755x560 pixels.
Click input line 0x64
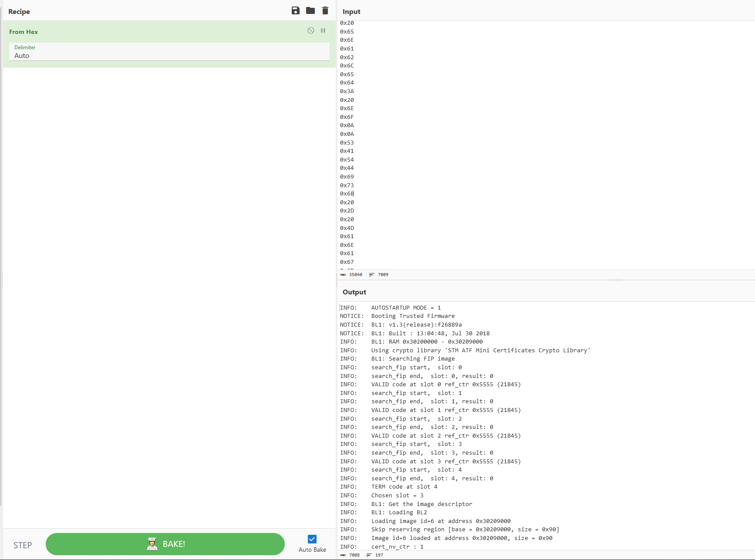click(x=347, y=83)
